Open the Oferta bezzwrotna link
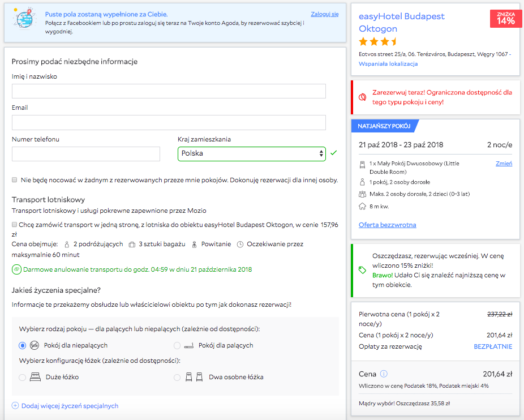This screenshot has width=524, height=420. click(387, 225)
